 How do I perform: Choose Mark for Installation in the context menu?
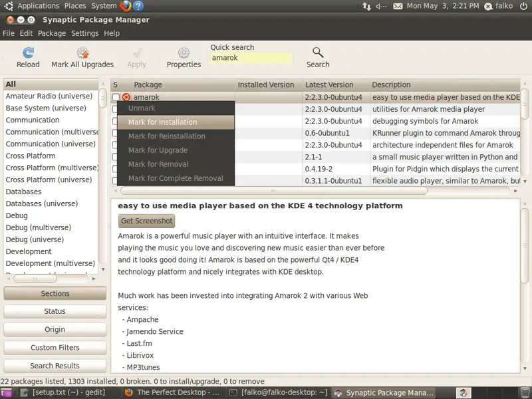(176, 122)
